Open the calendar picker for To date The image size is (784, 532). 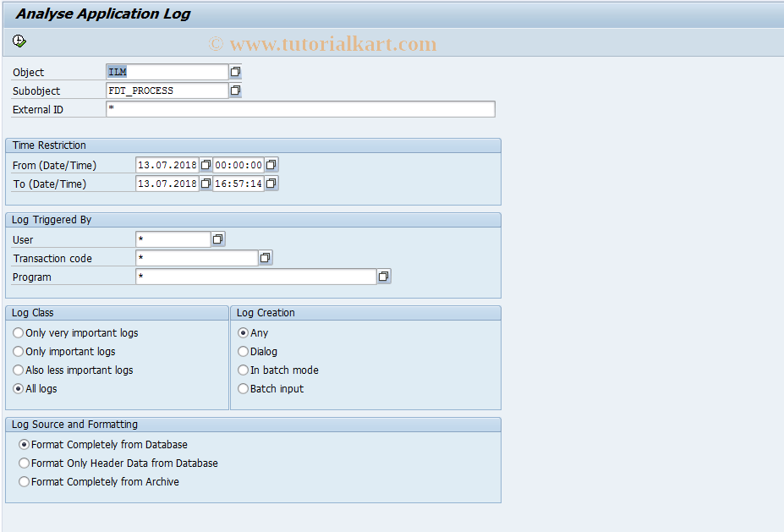(205, 183)
